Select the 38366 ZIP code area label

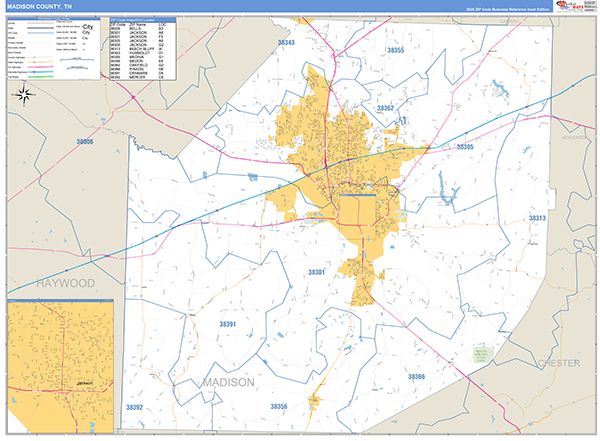point(416,376)
